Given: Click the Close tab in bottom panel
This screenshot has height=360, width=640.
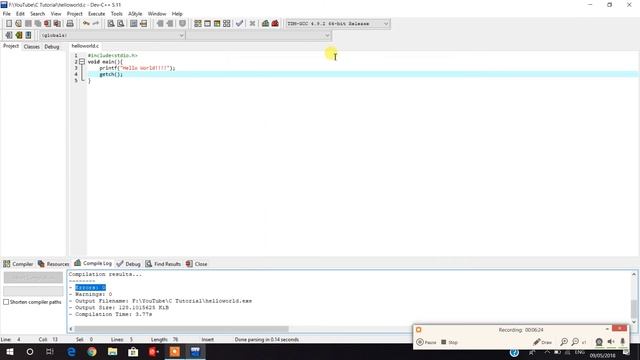Looking at the screenshot, I should coord(197,264).
